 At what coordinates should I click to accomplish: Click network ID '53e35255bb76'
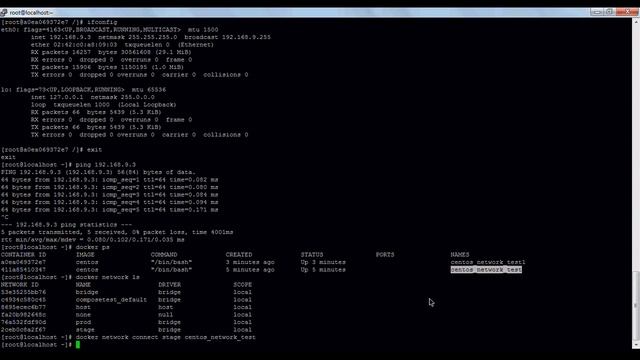tap(23, 292)
